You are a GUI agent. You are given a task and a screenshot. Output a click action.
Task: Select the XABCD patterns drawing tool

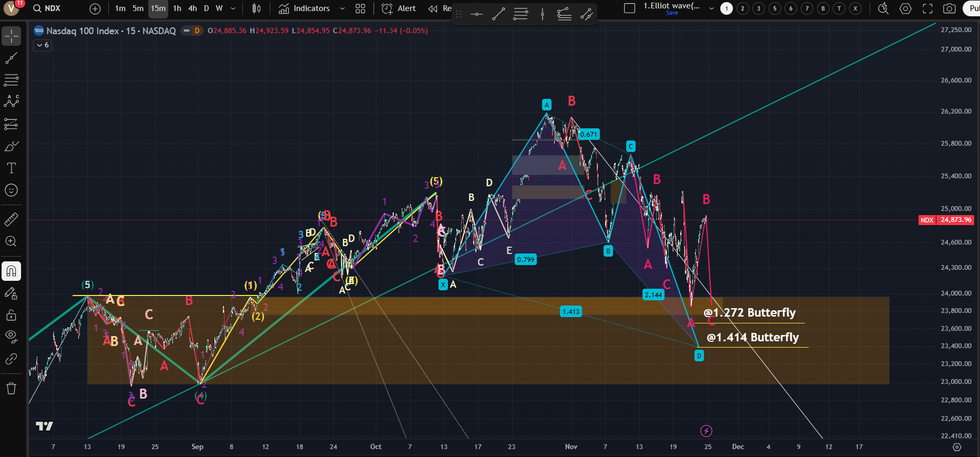[x=11, y=101]
